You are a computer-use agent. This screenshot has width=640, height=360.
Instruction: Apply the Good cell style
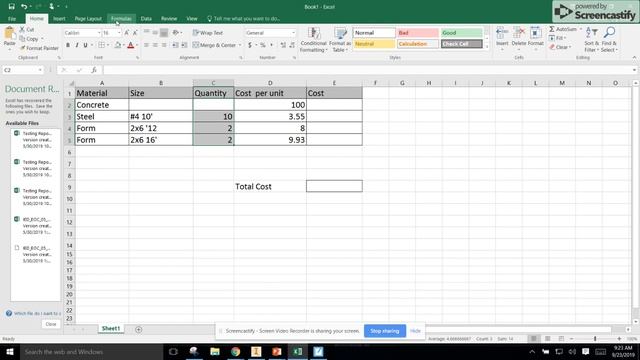(x=462, y=33)
